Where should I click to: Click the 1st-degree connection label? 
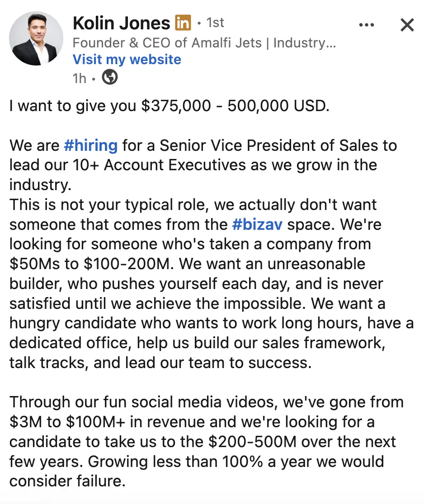[x=215, y=23]
